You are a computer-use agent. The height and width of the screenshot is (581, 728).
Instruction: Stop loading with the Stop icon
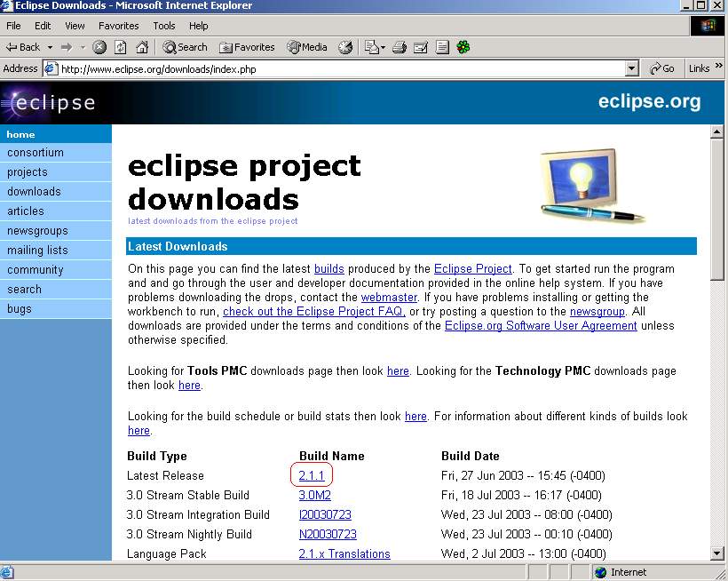pos(99,47)
